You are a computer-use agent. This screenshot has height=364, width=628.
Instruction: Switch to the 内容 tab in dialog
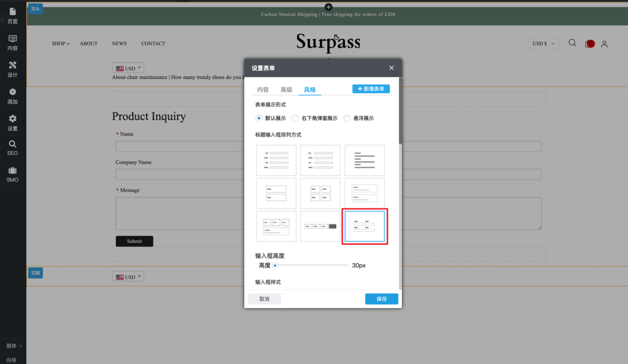coord(263,89)
